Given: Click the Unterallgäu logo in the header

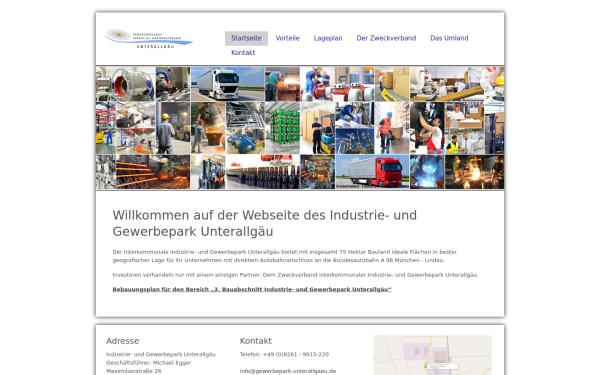Looking at the screenshot, I should (x=148, y=39).
